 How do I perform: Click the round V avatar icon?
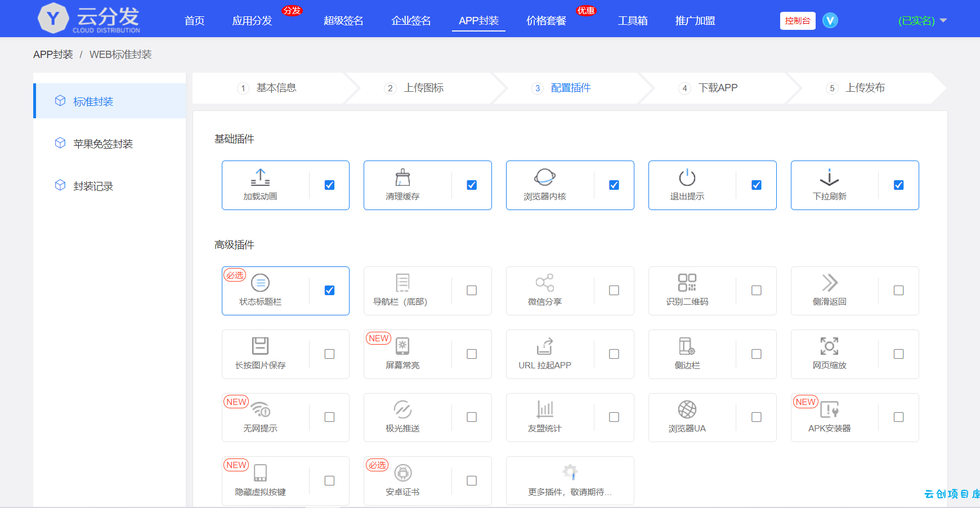pyautogui.click(x=830, y=20)
